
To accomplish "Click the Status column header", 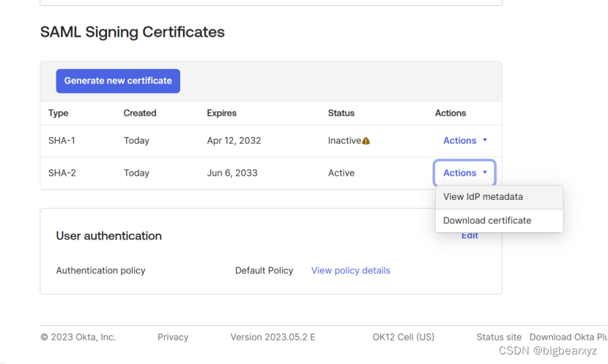I will [341, 113].
